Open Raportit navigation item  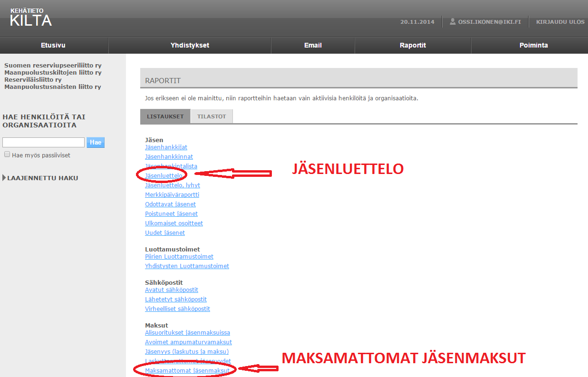(x=413, y=46)
